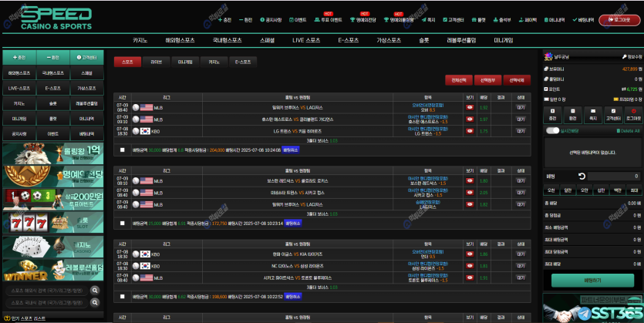The image size is (644, 323).
Task: Click the points exchange arrows beside 6,725
Action: (x=624, y=89)
